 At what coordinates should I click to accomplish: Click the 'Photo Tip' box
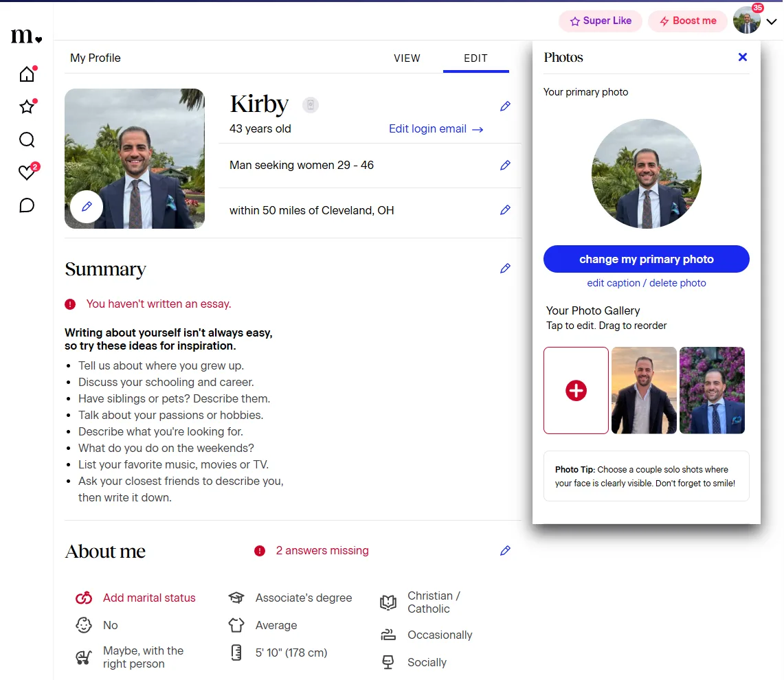point(646,476)
